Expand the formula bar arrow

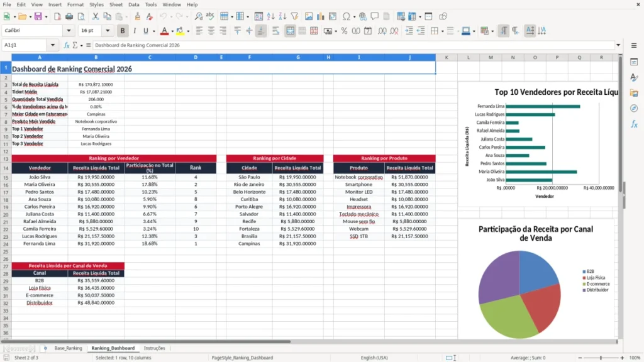(618, 45)
